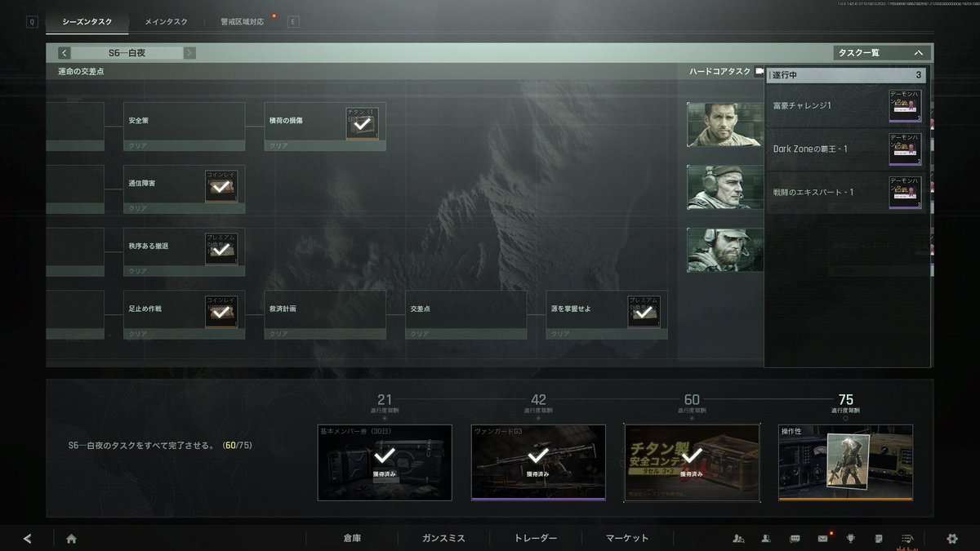
Task: Open the add friend search icon
Action: [x=738, y=538]
